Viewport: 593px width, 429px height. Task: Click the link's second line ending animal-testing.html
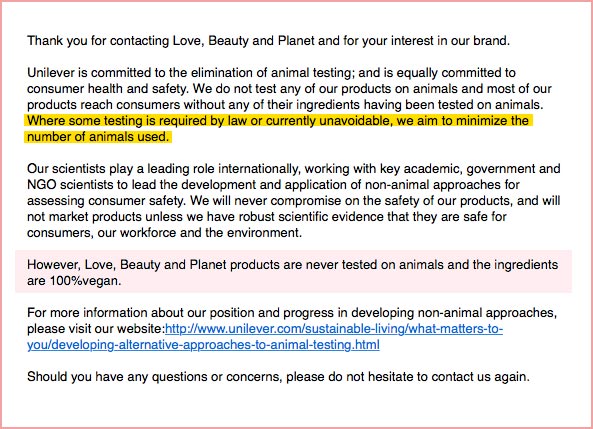click(x=203, y=345)
